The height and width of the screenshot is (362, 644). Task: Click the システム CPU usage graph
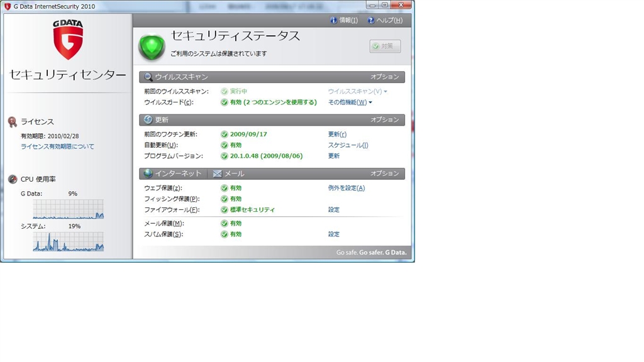(x=68, y=241)
